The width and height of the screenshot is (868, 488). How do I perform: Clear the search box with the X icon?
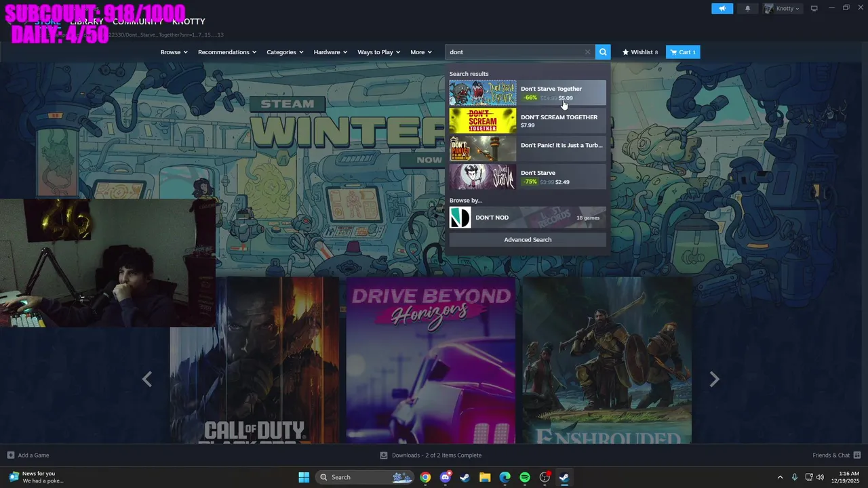coord(587,52)
